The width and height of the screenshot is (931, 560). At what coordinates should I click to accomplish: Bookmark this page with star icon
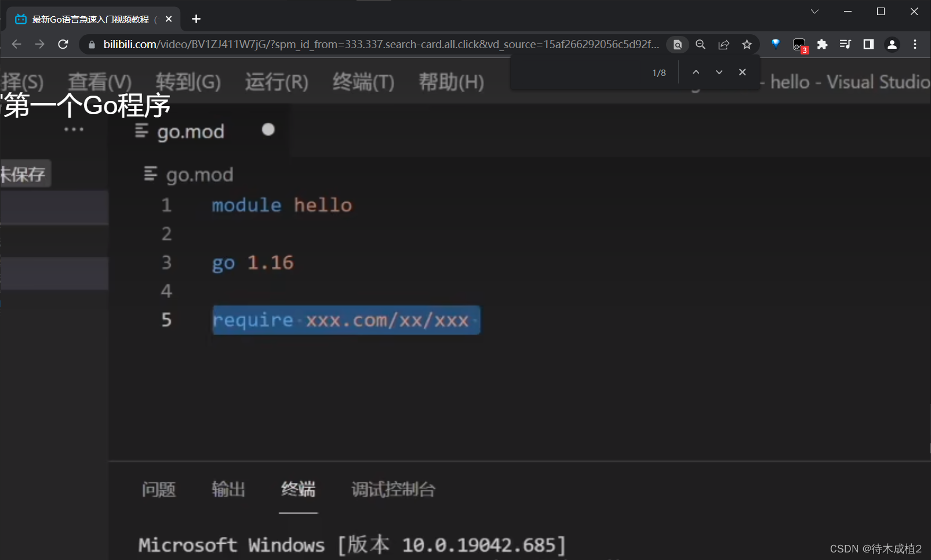tap(747, 45)
